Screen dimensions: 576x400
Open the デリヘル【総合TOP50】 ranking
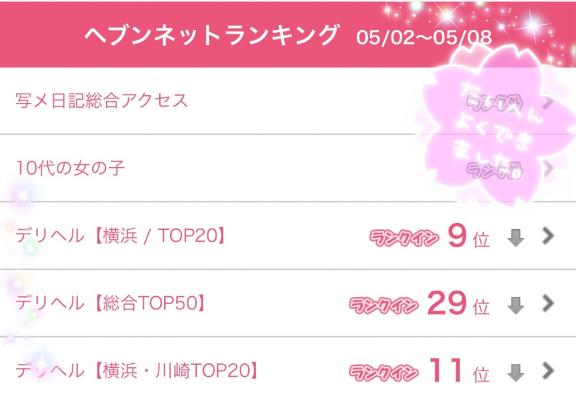(x=288, y=303)
